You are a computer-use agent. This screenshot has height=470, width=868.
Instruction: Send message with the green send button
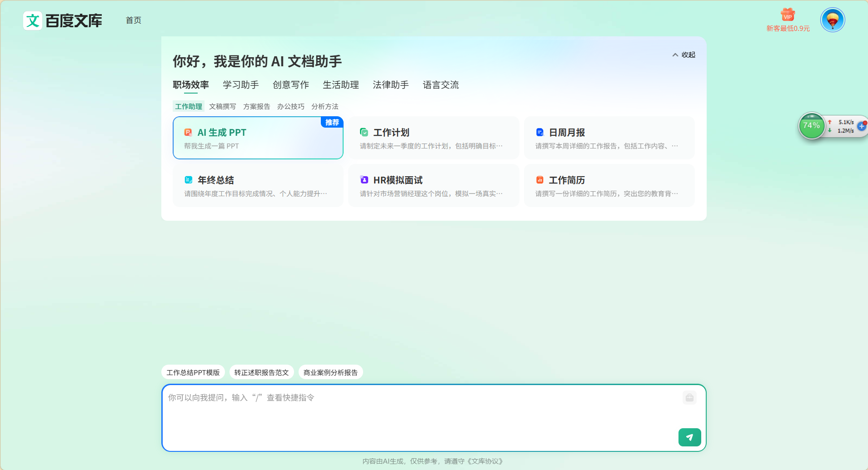(689, 437)
